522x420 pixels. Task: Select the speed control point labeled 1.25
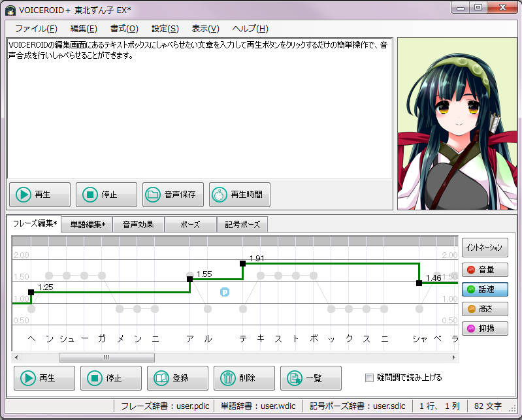coord(31,292)
